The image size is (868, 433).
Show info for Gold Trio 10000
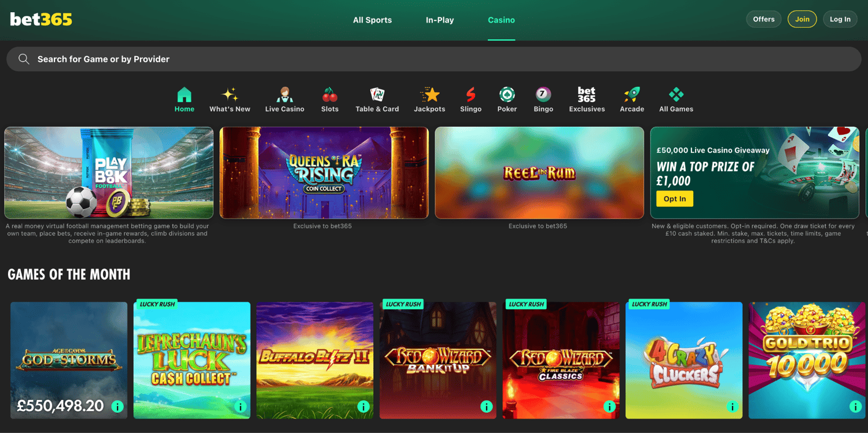[x=855, y=406]
